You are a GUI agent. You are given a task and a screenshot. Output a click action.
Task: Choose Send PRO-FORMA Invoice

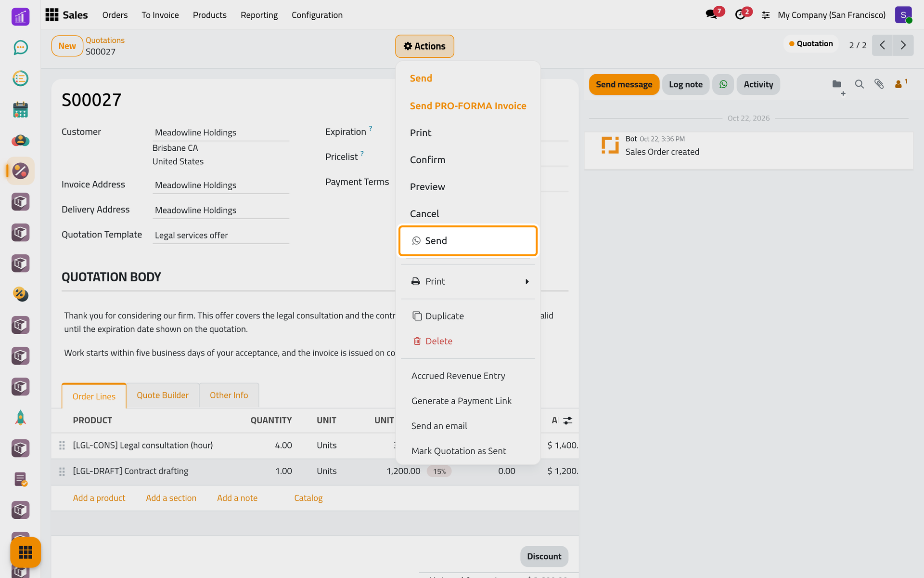tap(468, 106)
